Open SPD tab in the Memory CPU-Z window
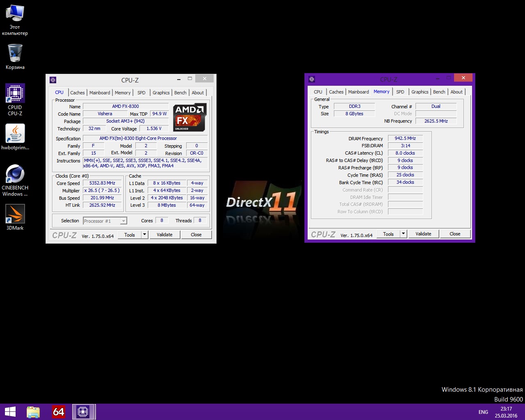This screenshot has width=525, height=420. pos(400,92)
